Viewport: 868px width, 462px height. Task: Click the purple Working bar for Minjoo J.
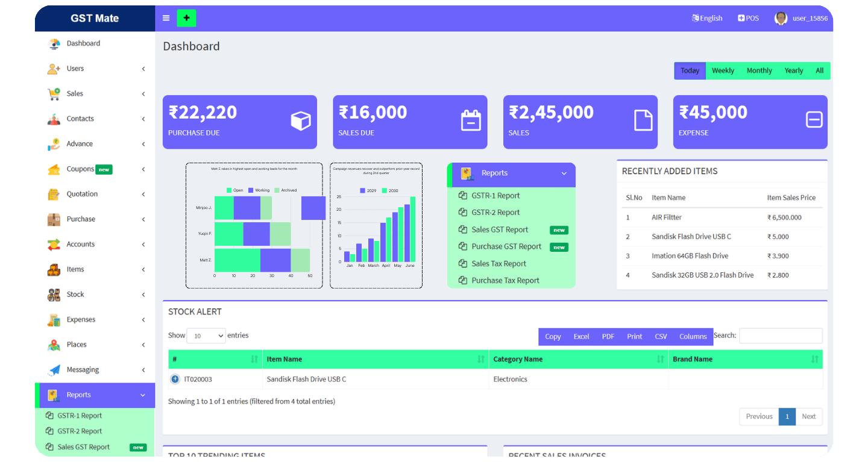pos(247,208)
